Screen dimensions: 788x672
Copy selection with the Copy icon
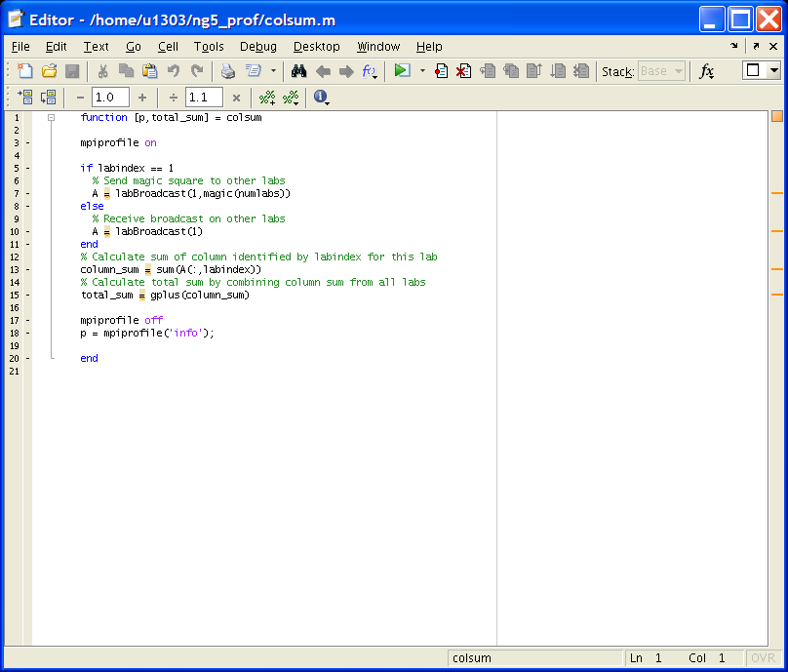126,71
